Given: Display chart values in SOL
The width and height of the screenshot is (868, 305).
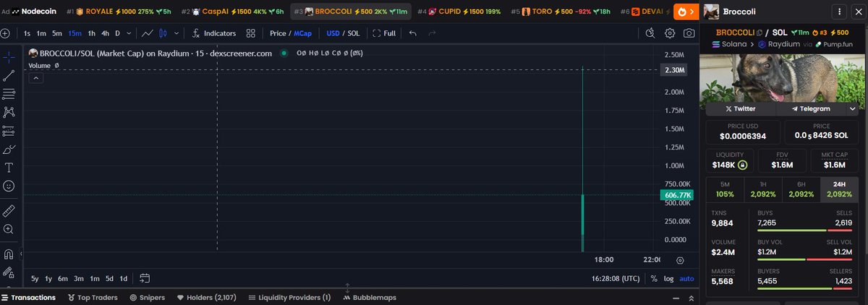Looking at the screenshot, I should (354, 33).
